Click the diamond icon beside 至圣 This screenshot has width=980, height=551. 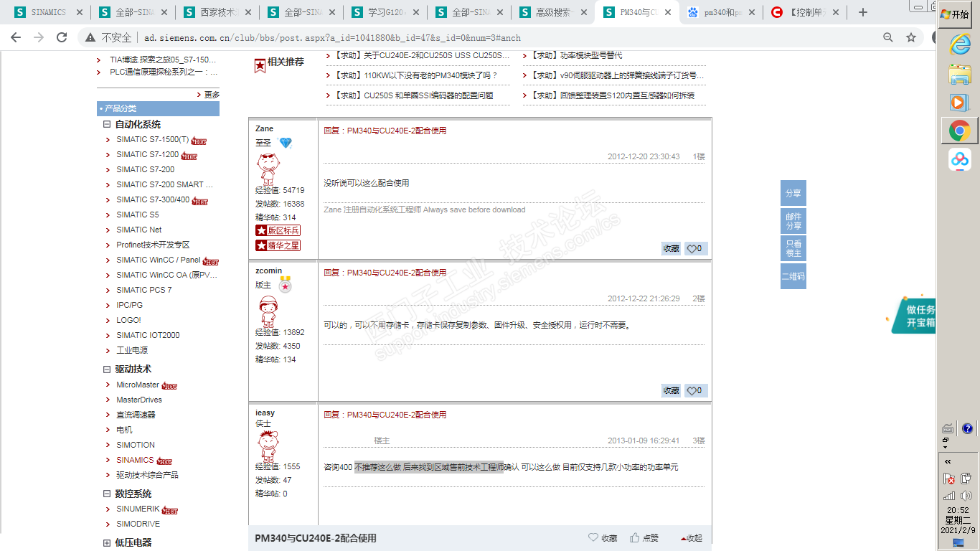click(x=286, y=143)
